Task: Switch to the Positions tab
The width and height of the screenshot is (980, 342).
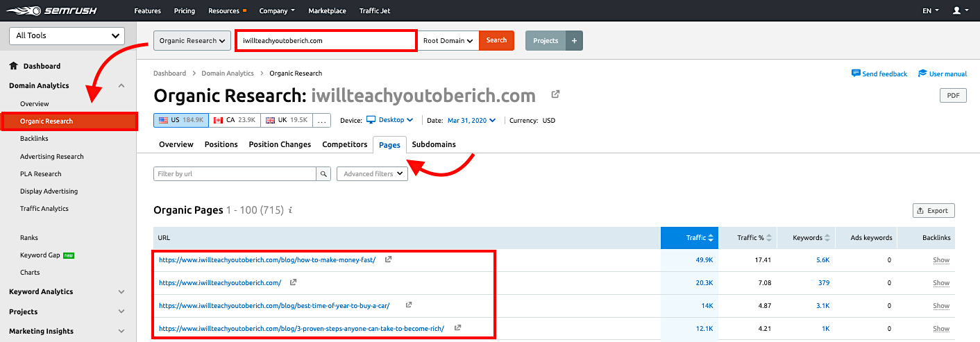Action: [x=221, y=144]
